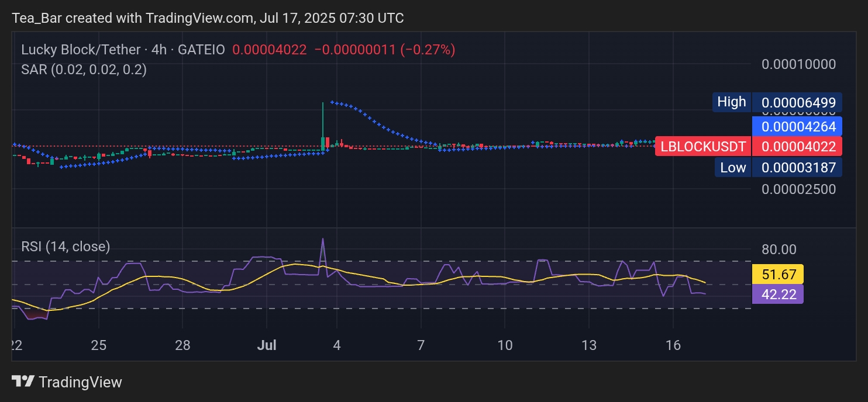This screenshot has width=868, height=402.
Task: Click the Jul date label on time axis
Action: [266, 345]
